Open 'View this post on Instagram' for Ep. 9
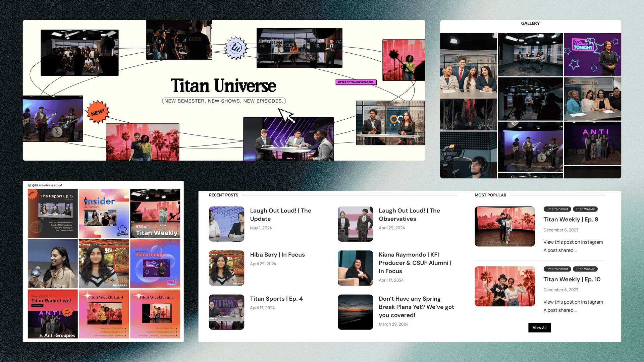644x362 pixels. (573, 242)
